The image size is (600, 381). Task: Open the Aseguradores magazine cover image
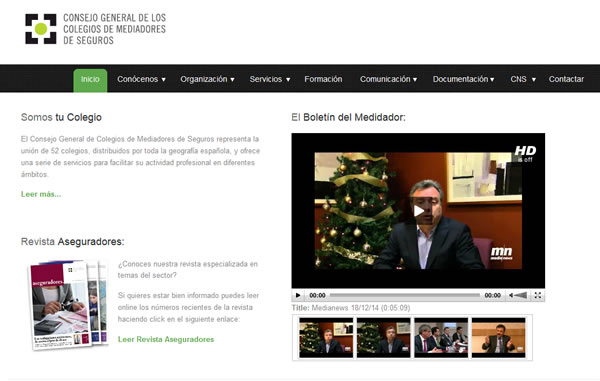pos(68,305)
